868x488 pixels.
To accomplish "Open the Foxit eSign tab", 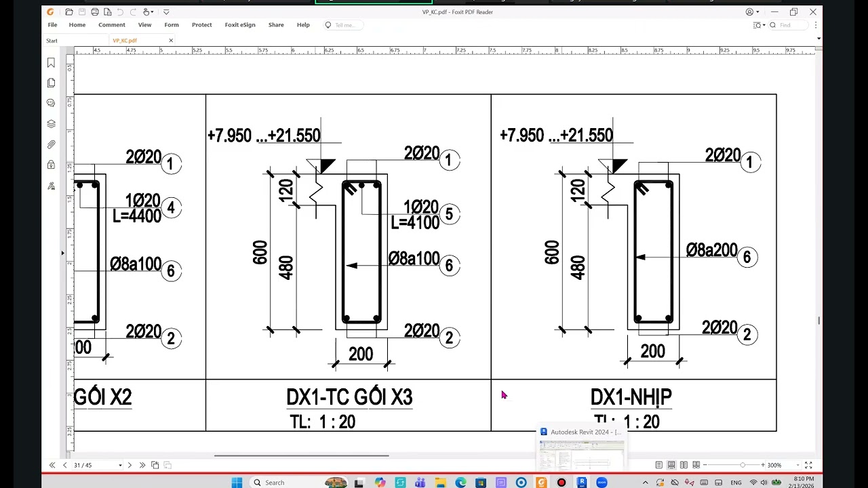I will [240, 25].
